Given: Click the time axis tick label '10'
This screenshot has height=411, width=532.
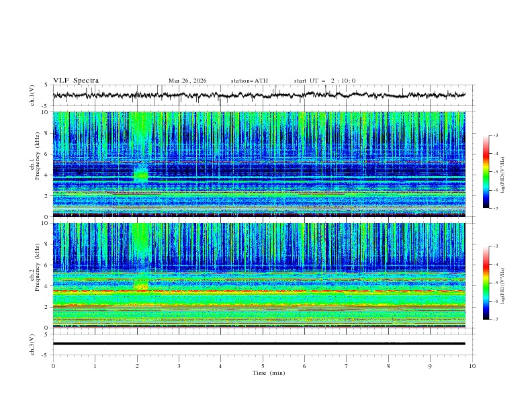Looking at the screenshot, I should pos(472,366).
